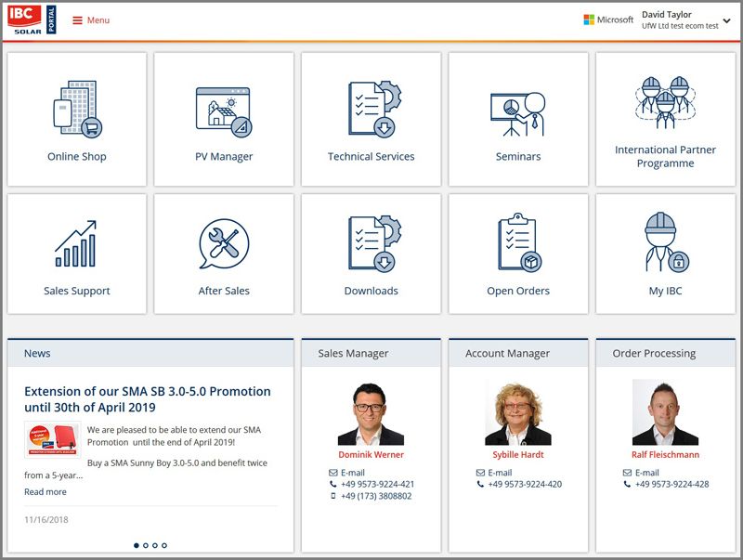Image resolution: width=743 pixels, height=560 pixels.
Task: Click the Sales Support label
Action: coord(77,291)
